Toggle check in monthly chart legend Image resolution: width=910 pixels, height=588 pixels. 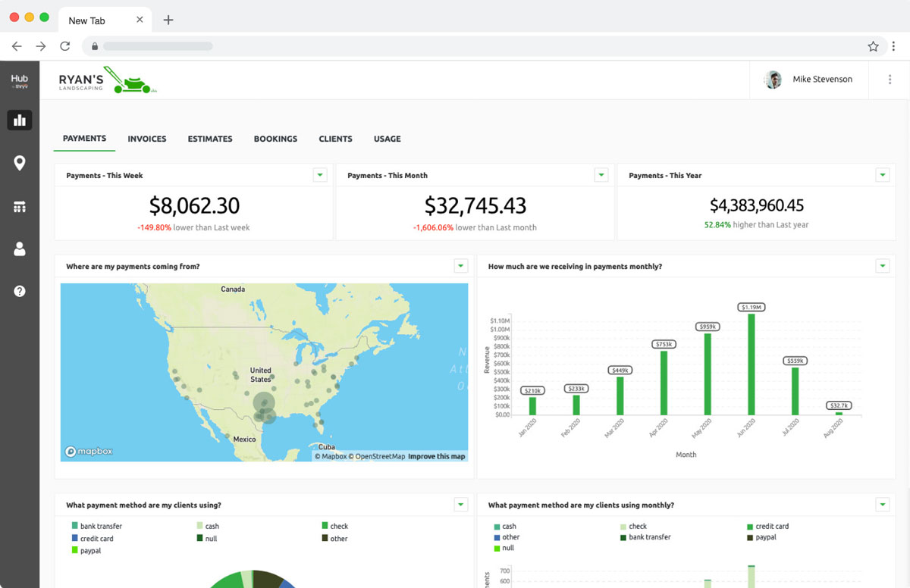point(634,526)
